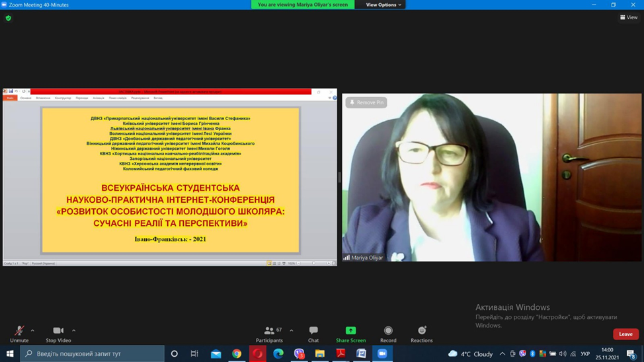Open Microsoft Edge from the taskbar
The height and width of the screenshot is (362, 644).
click(278, 354)
